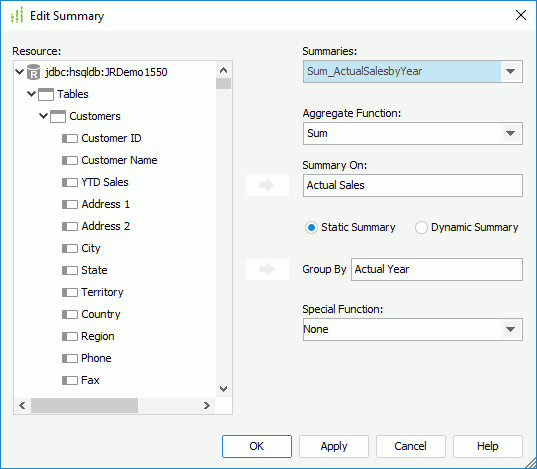The width and height of the screenshot is (537, 469).
Task: Click the resource tree horizontal scrollbar thumb
Action: (x=84, y=406)
